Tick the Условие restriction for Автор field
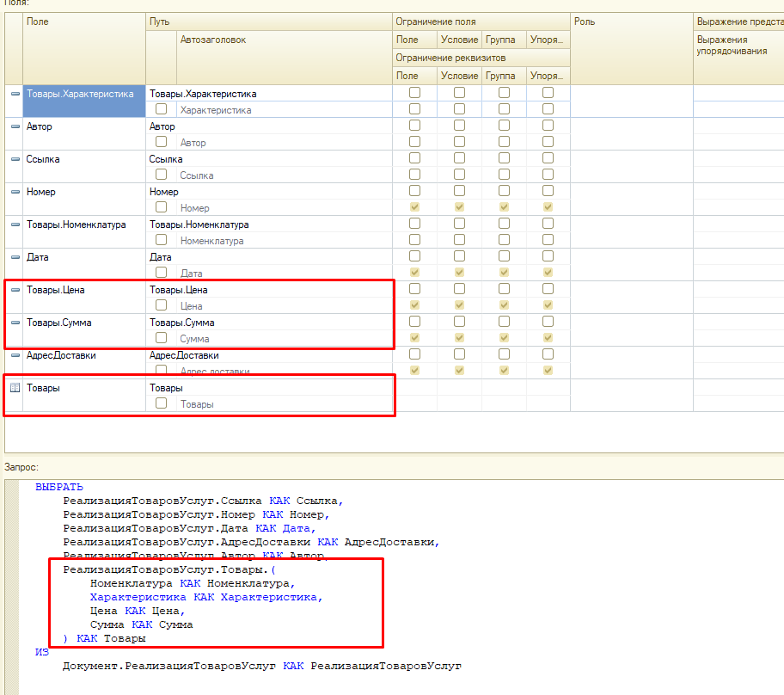This screenshot has width=784, height=695. [x=459, y=126]
